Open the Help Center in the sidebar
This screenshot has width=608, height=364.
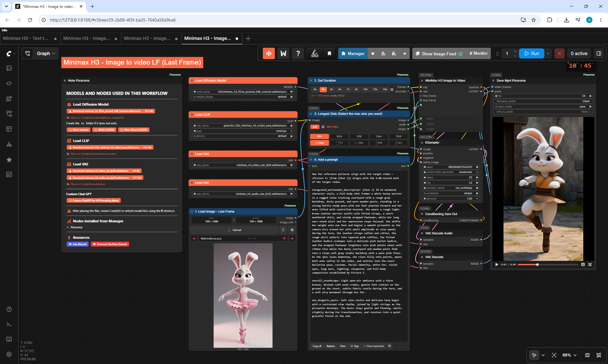click(9, 309)
